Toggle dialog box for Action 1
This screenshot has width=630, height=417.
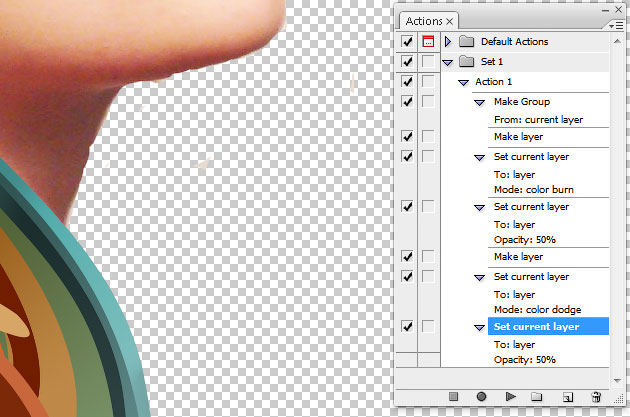[x=428, y=82]
